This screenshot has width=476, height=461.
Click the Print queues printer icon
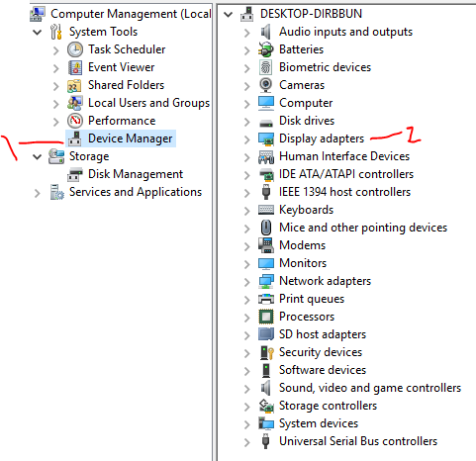click(266, 299)
